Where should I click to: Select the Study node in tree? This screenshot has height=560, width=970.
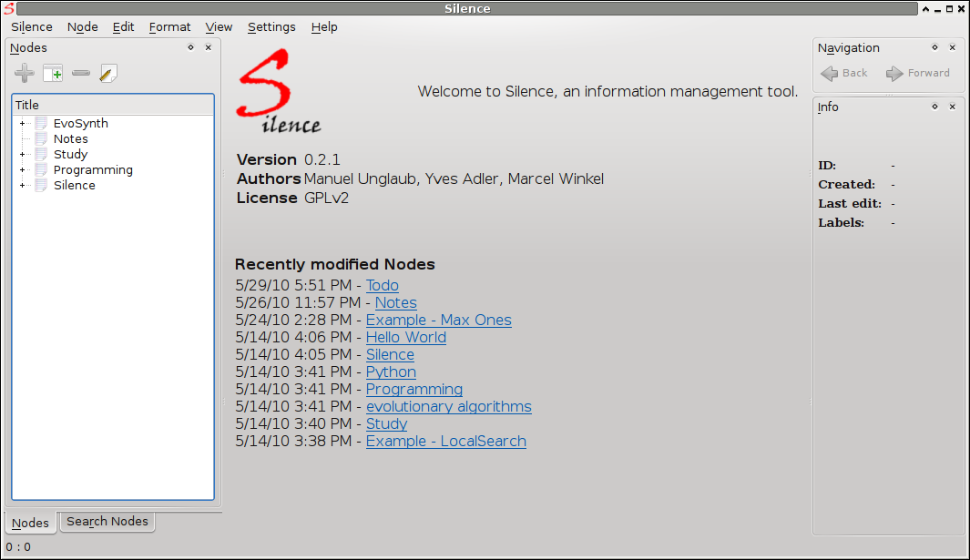coord(70,154)
